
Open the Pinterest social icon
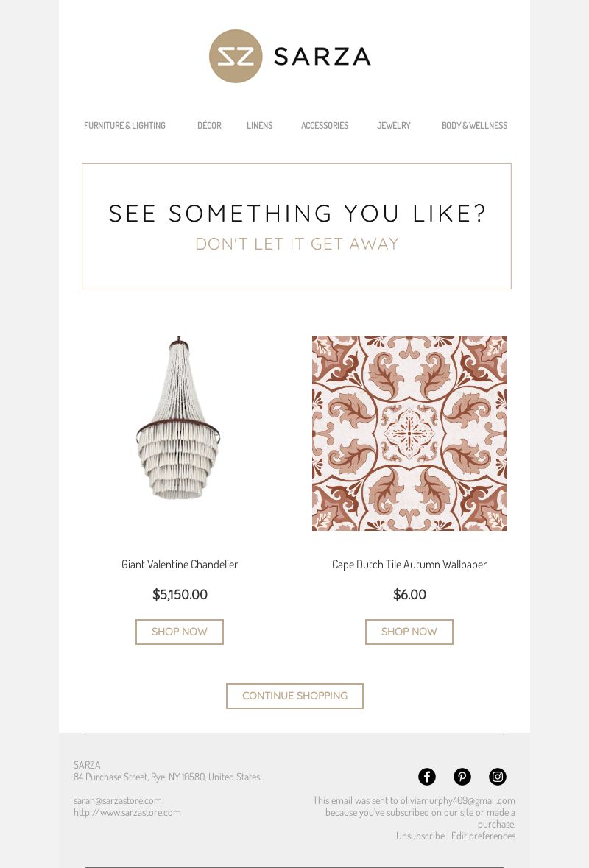pyautogui.click(x=462, y=777)
